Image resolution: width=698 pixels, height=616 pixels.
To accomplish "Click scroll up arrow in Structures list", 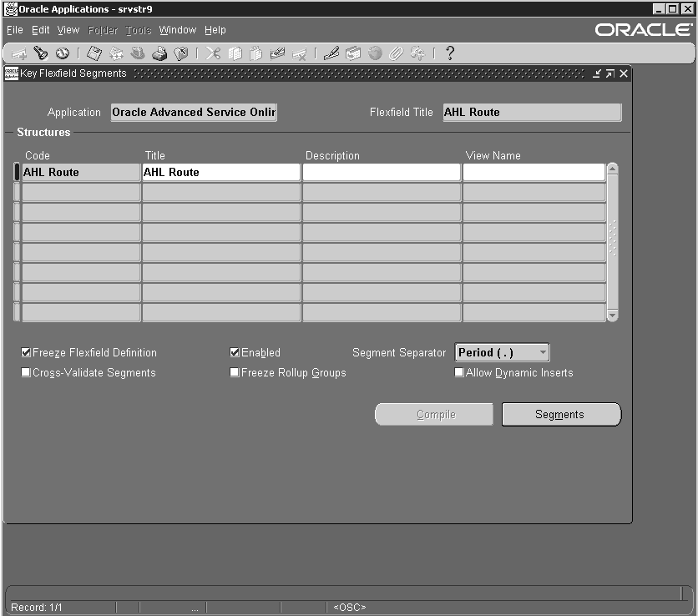I will (613, 169).
